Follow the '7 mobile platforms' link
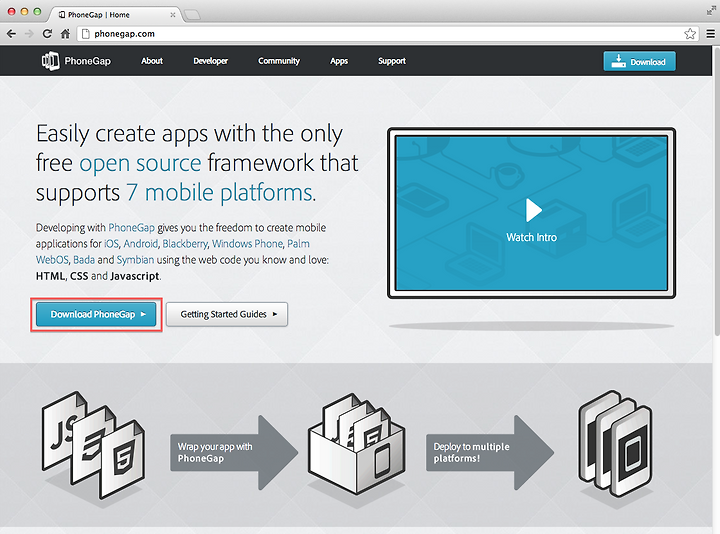This screenshot has height=534, width=720. click(221, 192)
